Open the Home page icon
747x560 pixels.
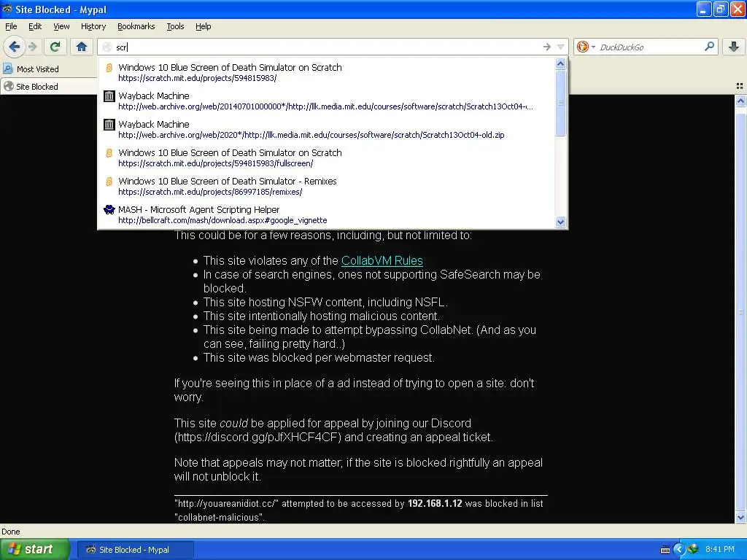82,47
